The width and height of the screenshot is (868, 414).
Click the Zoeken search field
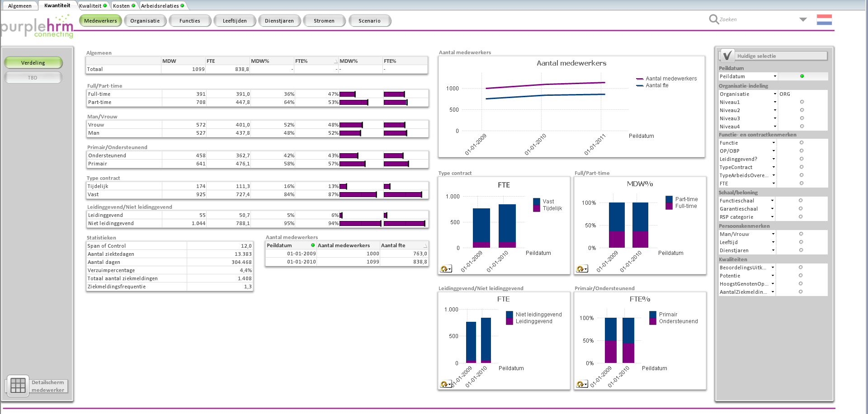coord(755,19)
